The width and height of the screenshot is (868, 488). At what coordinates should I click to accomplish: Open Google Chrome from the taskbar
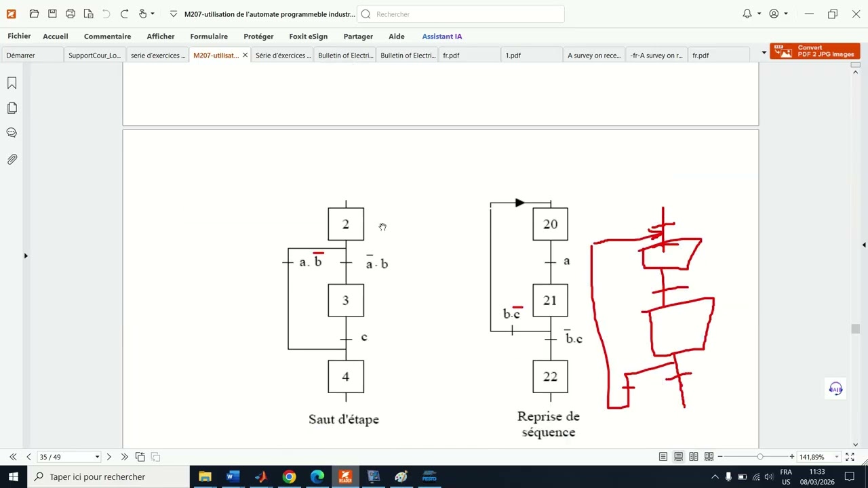289,476
